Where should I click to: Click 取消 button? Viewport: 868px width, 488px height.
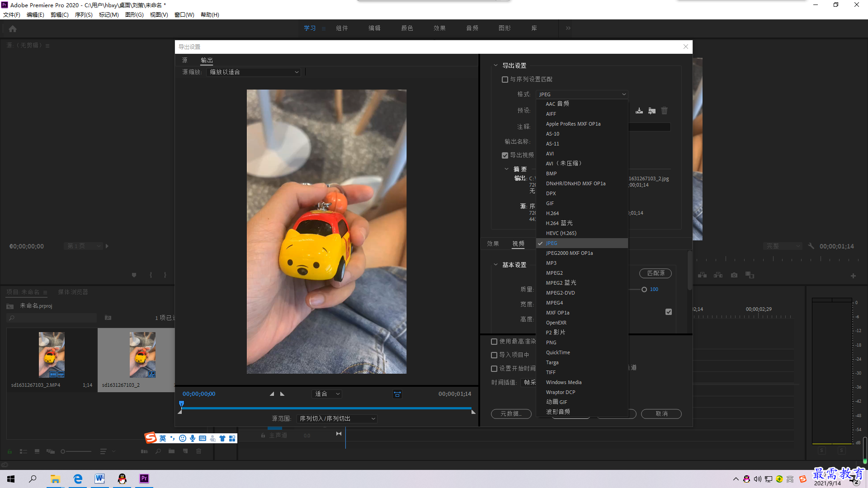pyautogui.click(x=661, y=414)
